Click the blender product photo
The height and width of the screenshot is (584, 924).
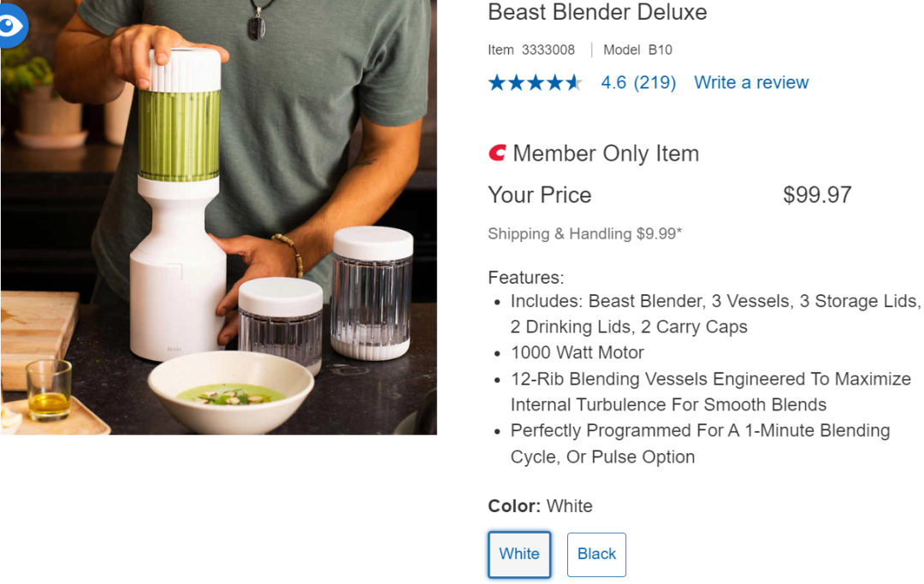tap(219, 217)
